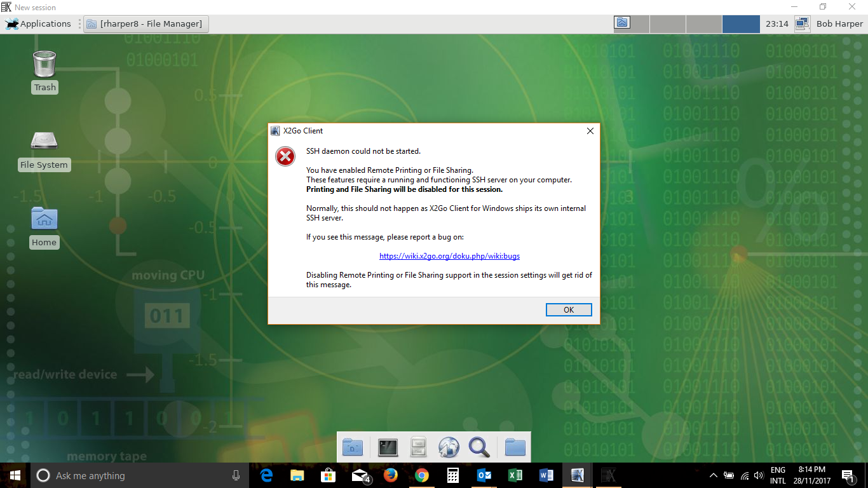
Task: Launch Microsoft Edge from the taskbar
Action: 266,475
